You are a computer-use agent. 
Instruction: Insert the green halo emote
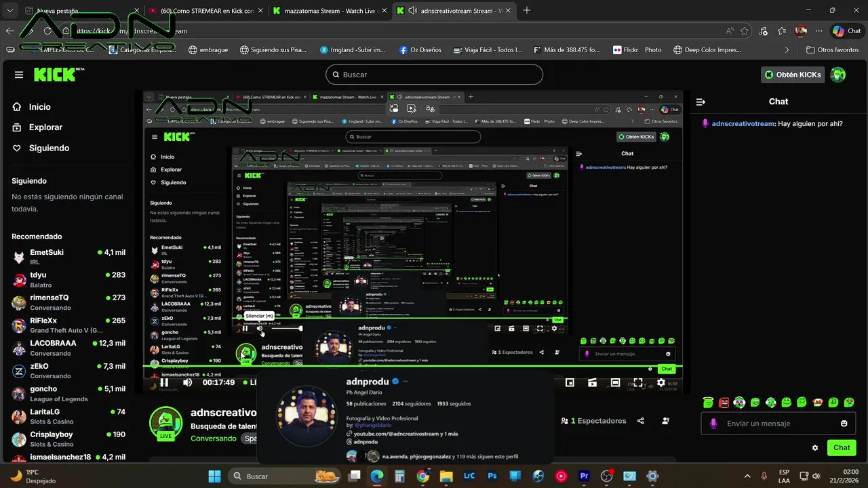(x=709, y=403)
